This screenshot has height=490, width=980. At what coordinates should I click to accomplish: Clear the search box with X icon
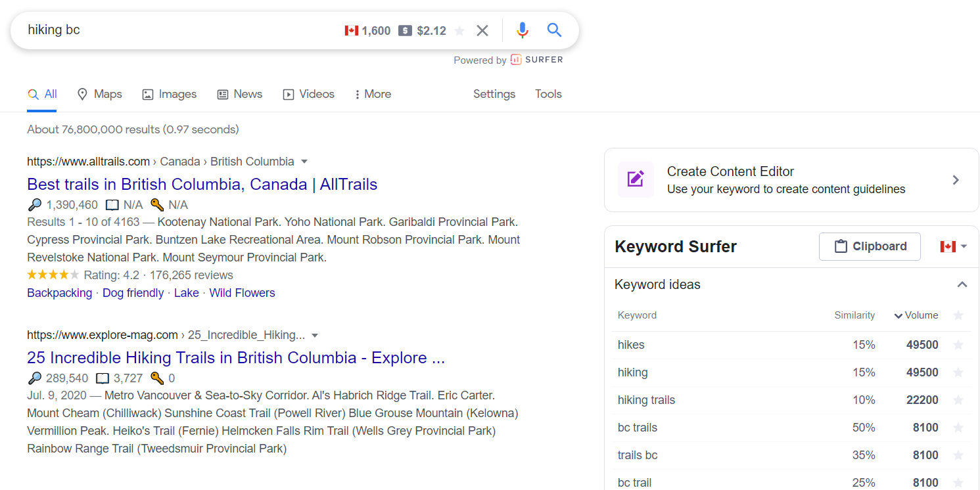(x=482, y=31)
